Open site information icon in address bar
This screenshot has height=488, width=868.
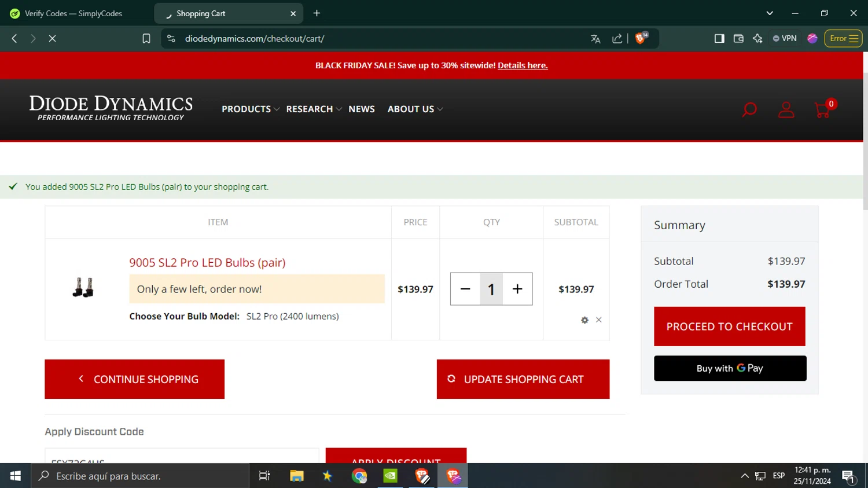click(x=171, y=39)
